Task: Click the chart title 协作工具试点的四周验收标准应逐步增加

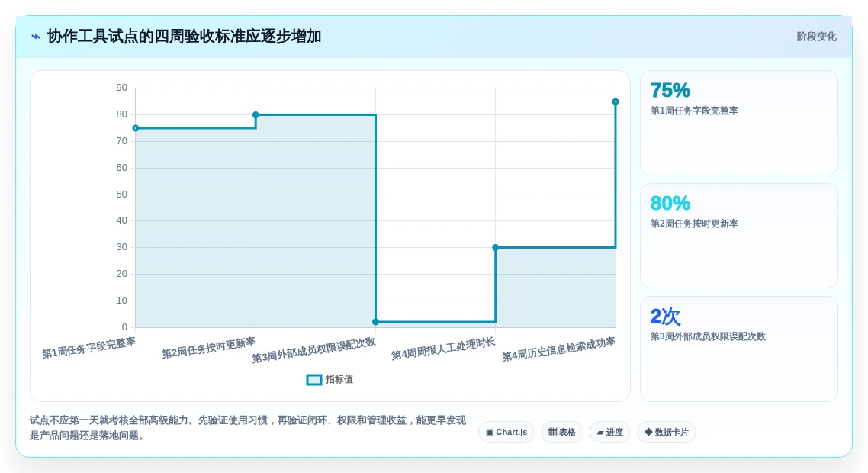Action: (184, 37)
